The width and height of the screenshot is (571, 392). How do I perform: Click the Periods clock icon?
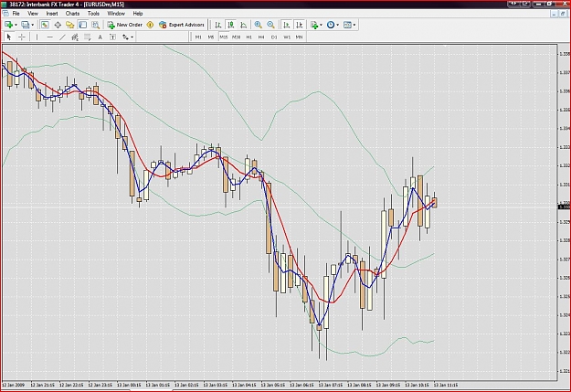click(331, 25)
